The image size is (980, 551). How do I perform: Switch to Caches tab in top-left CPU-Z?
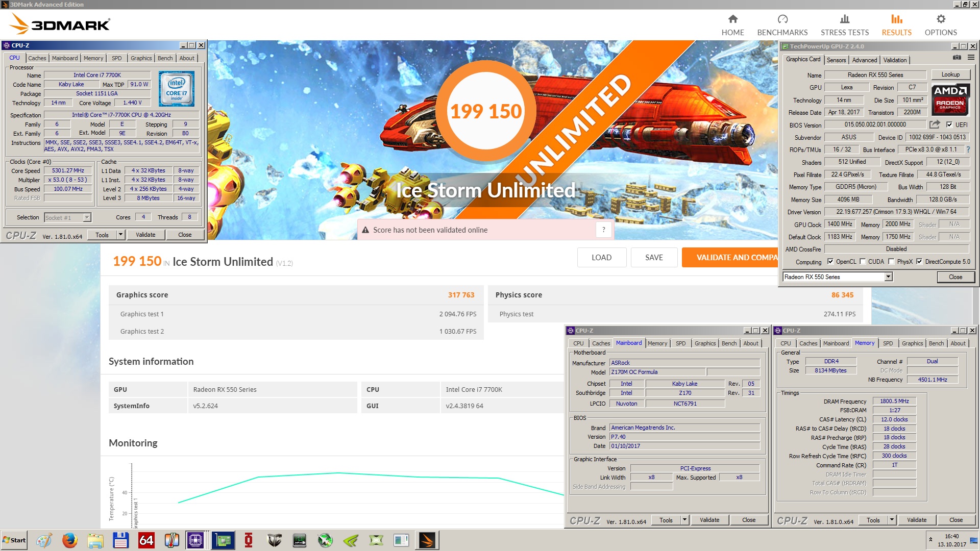pos(37,58)
